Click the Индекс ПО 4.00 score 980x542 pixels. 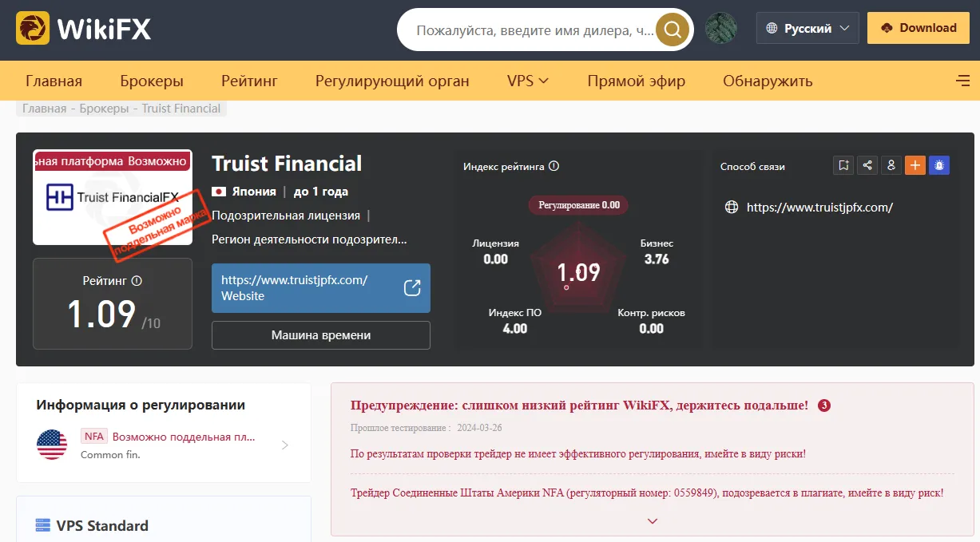point(515,321)
